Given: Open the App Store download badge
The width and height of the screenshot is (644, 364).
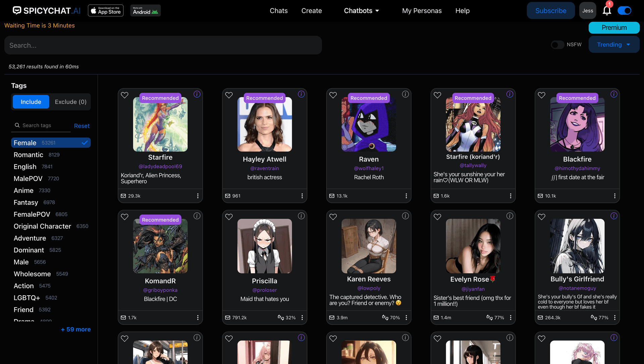Looking at the screenshot, I should click(x=106, y=11).
